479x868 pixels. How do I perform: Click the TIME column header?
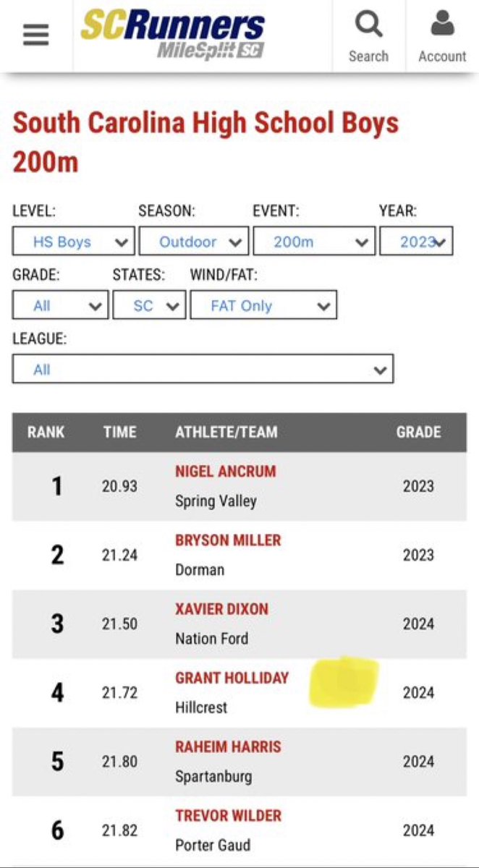click(119, 433)
